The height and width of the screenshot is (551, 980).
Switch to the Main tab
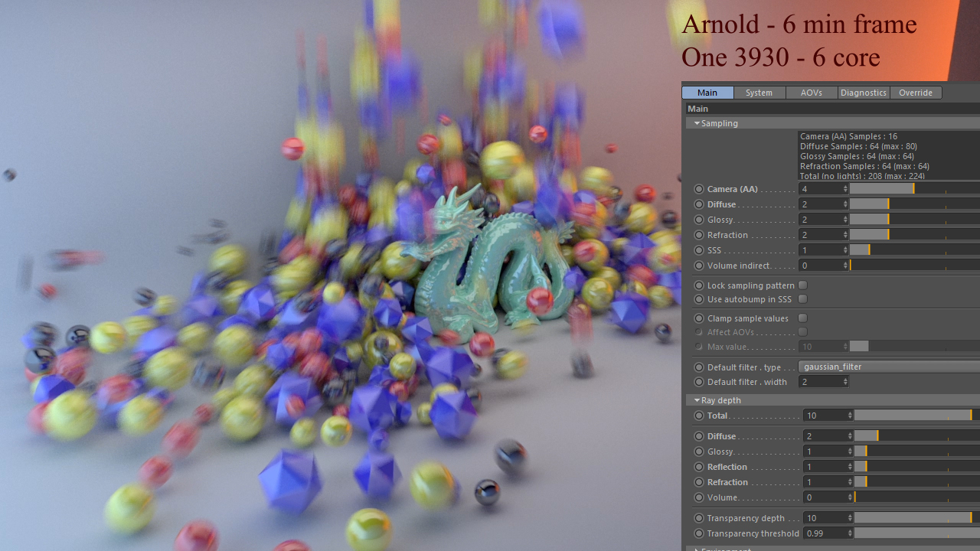point(707,93)
